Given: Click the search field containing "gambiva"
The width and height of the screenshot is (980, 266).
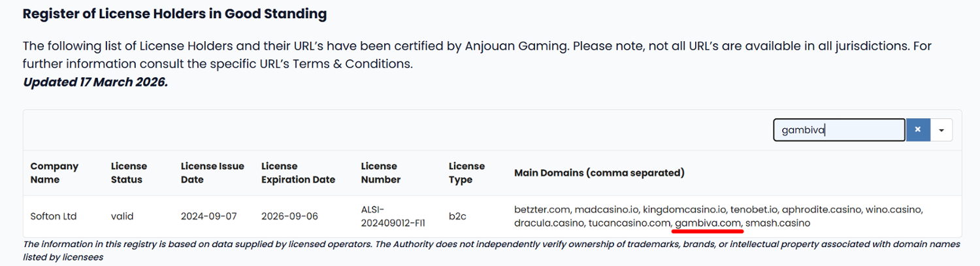Looking at the screenshot, I should (839, 130).
